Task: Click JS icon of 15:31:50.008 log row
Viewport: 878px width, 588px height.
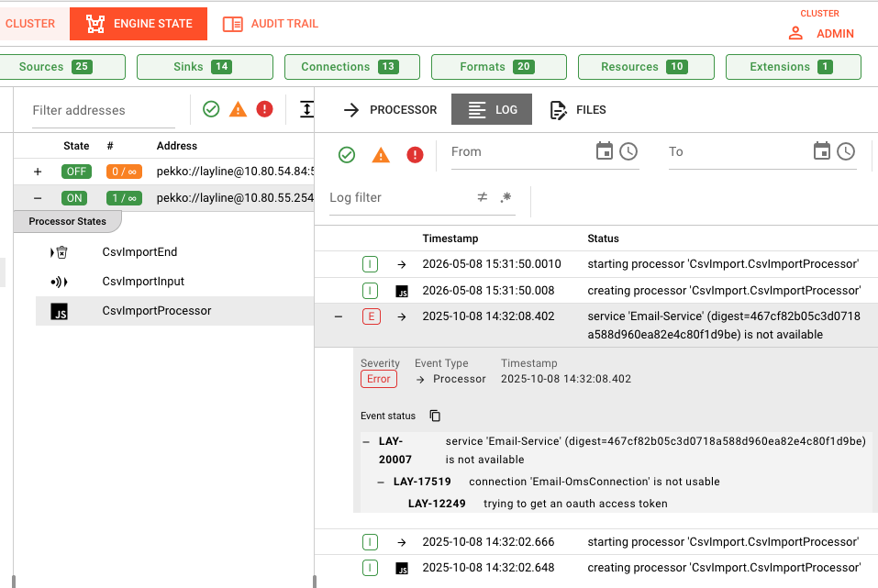Action: 402,291
